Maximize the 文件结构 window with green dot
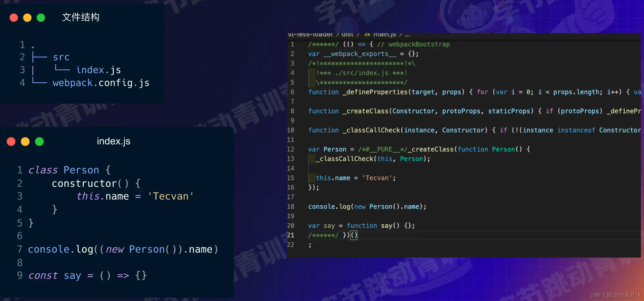644x301 pixels. tap(41, 18)
